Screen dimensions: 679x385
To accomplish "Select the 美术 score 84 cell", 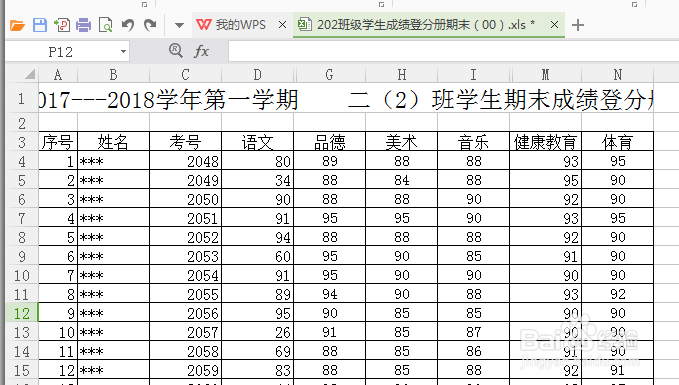I will [x=402, y=180].
